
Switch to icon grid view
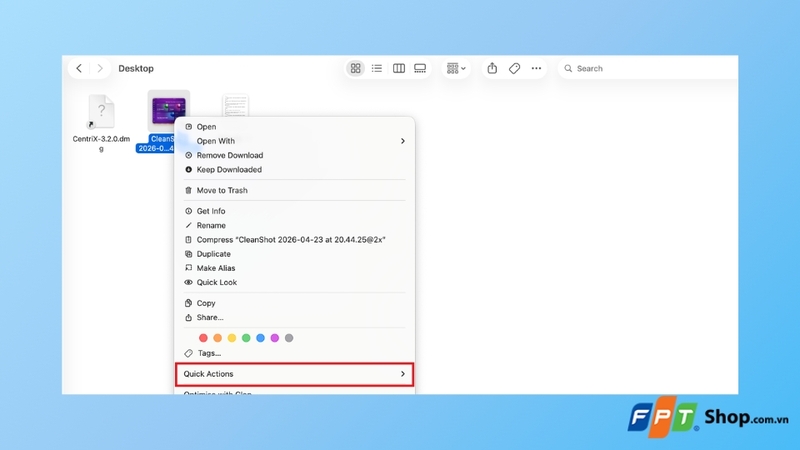(356, 68)
